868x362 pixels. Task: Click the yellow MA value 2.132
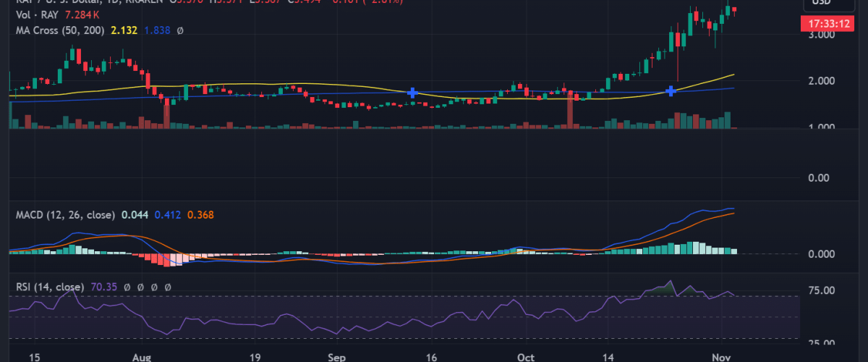(122, 30)
